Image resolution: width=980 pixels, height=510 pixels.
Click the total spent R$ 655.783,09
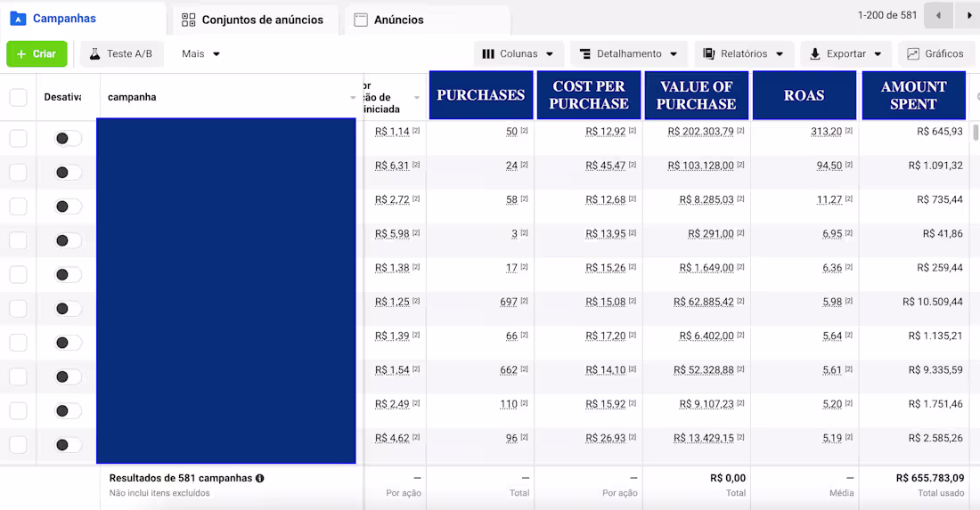pyautogui.click(x=930, y=478)
